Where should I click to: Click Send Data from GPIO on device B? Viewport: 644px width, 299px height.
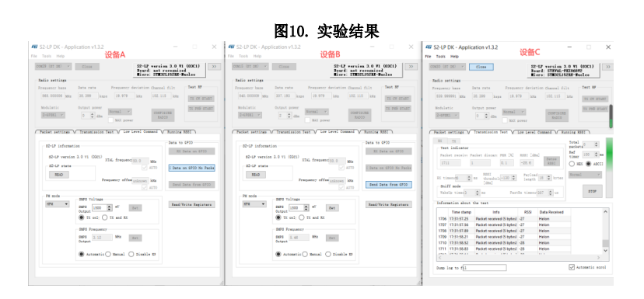pos(389,185)
